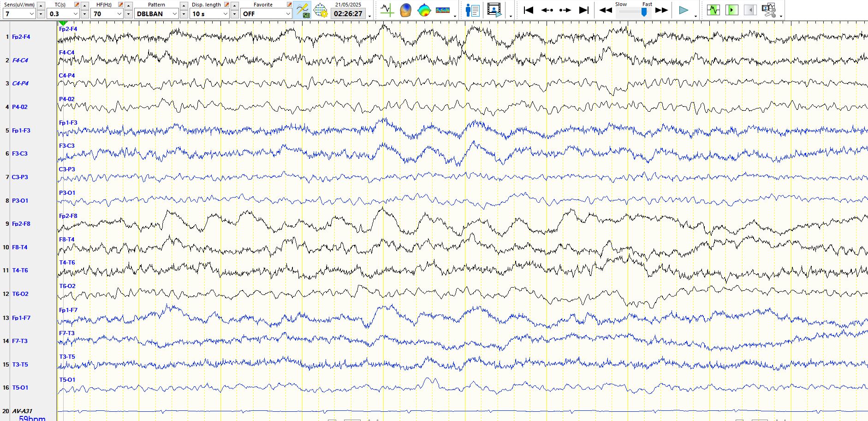
Task: Select the next Pattern with the down arrow
Action: click(184, 14)
